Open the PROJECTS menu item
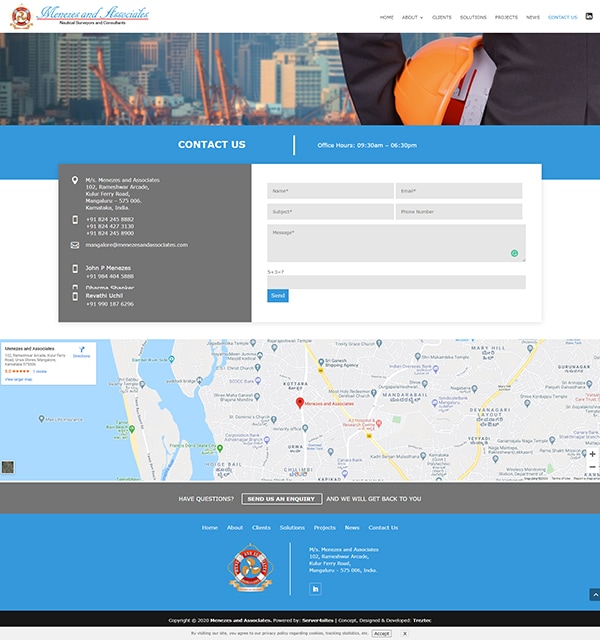Screen dimensions: 600x640 [506, 17]
